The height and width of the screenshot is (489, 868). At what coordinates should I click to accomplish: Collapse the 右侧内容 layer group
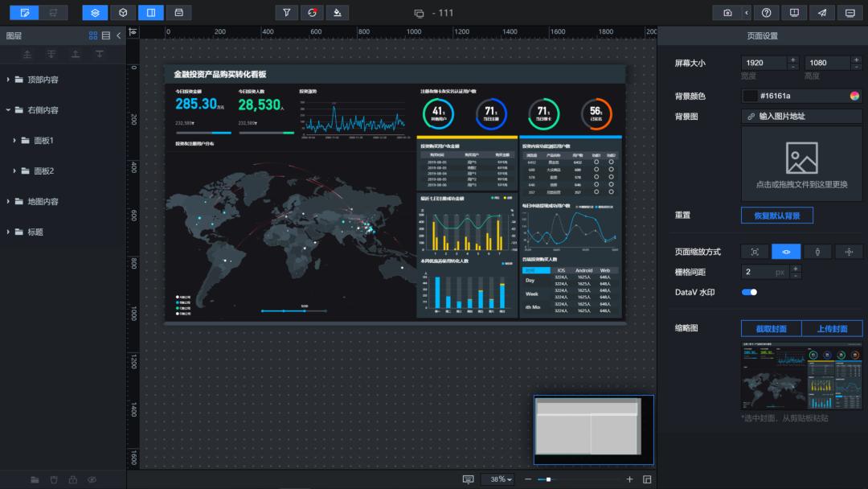click(x=9, y=110)
